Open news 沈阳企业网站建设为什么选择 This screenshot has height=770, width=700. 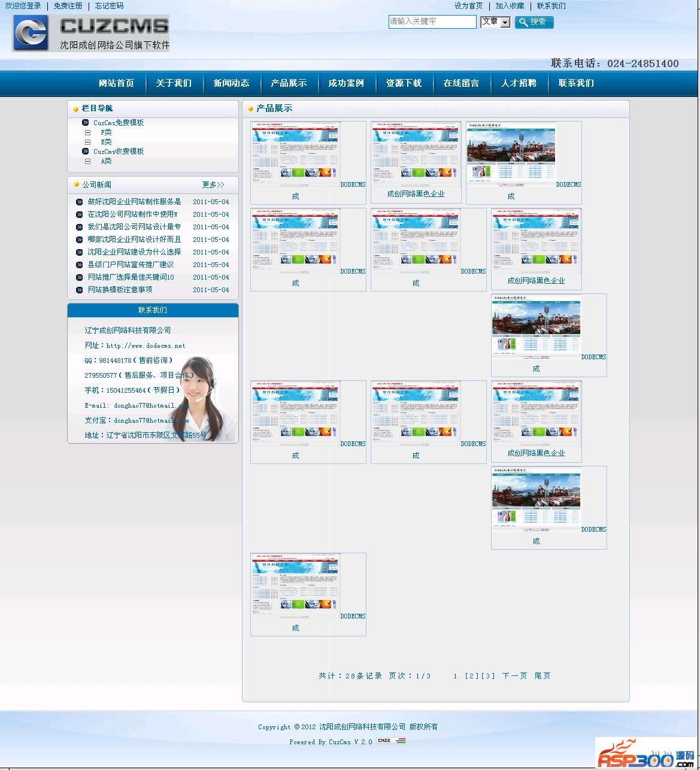coord(135,252)
